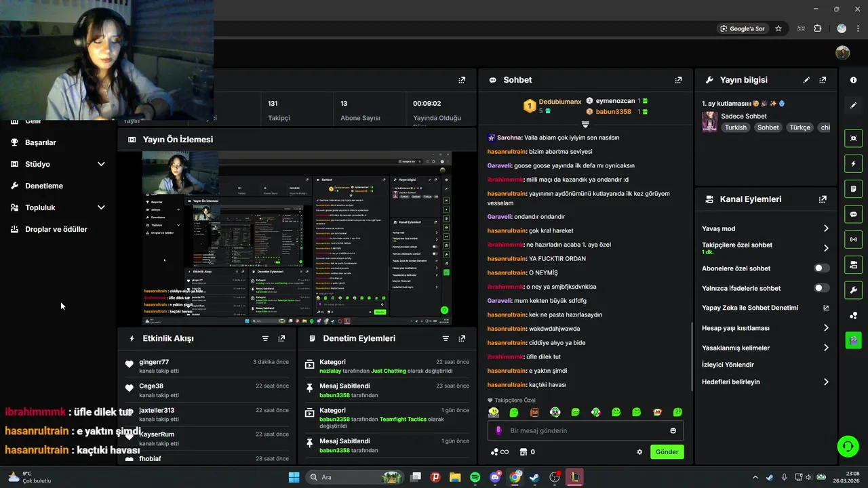This screenshot has height=488, width=868.
Task: Open Yasaklanmış kelimeler options arrow
Action: coord(826,348)
